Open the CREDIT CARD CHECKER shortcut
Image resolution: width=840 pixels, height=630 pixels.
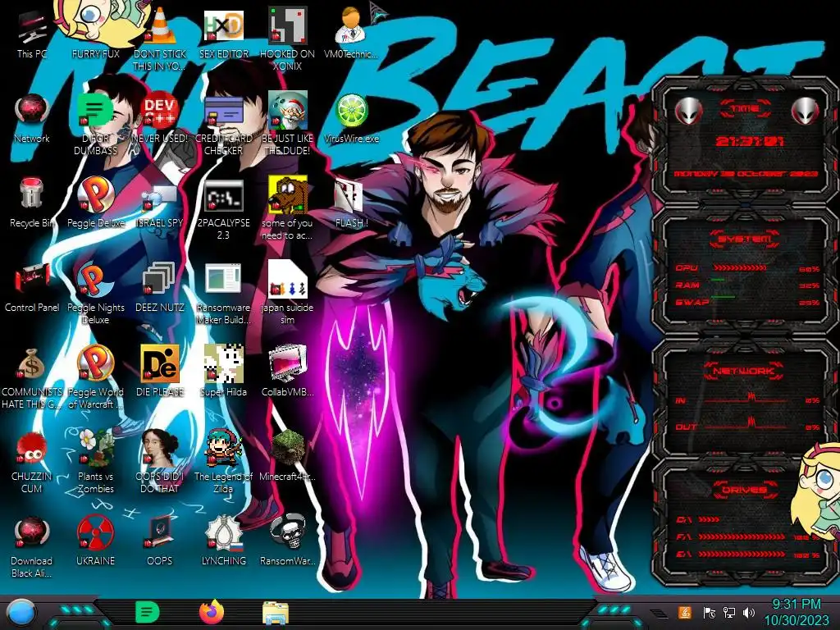pyautogui.click(x=223, y=126)
